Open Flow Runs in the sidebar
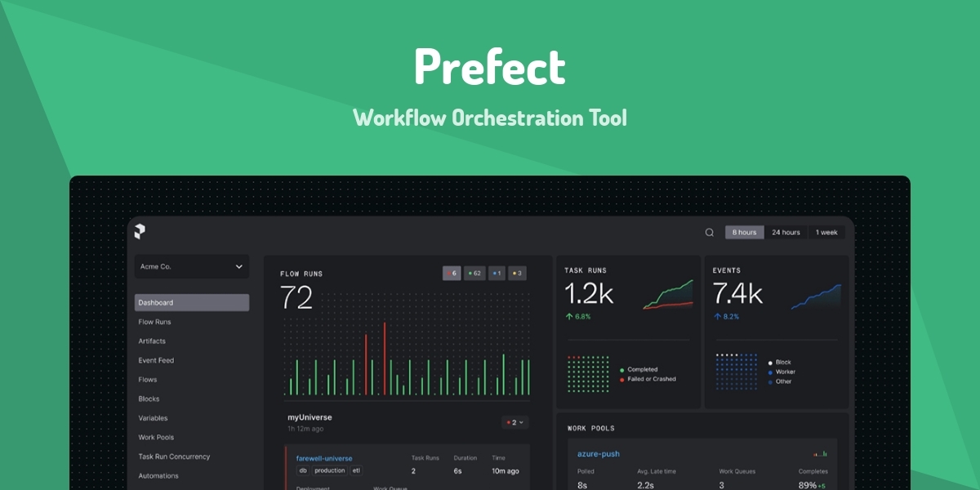 pyautogui.click(x=154, y=322)
